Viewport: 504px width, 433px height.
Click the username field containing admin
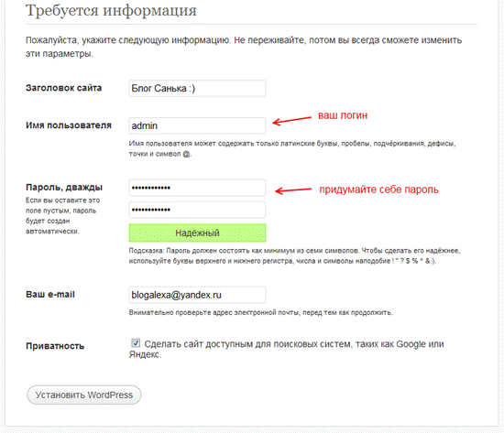coord(197,125)
